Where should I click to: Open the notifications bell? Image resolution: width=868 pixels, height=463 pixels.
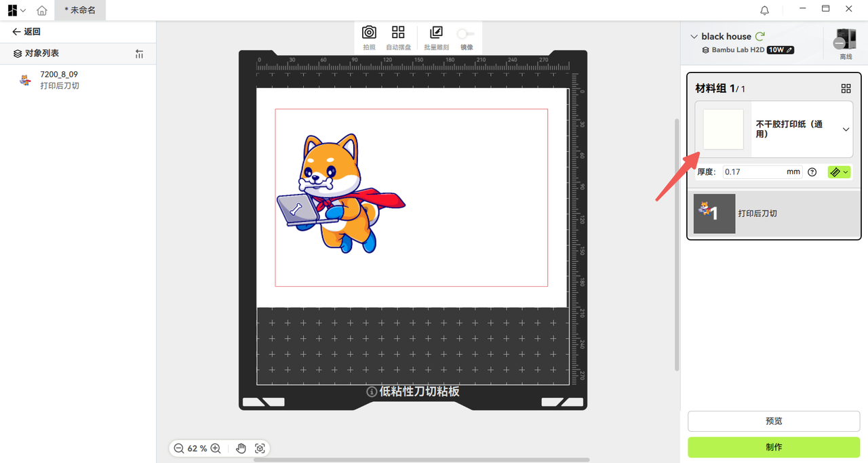click(x=764, y=10)
